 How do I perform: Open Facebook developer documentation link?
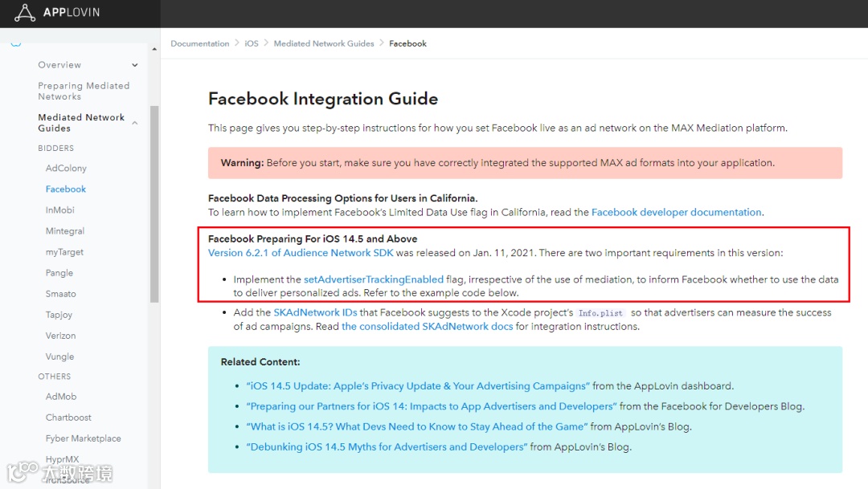coord(676,213)
